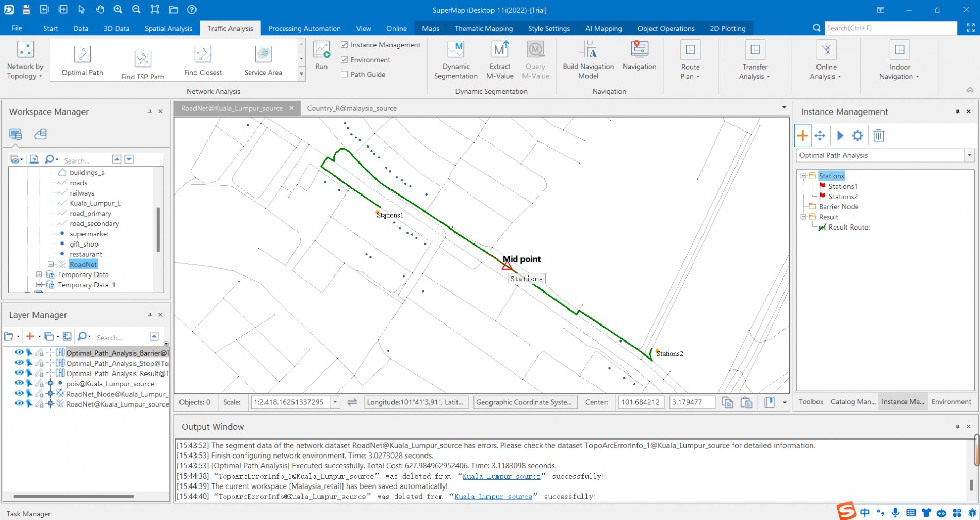Toggle the Instance Management checkbox
The height and width of the screenshot is (520, 980).
[344, 45]
